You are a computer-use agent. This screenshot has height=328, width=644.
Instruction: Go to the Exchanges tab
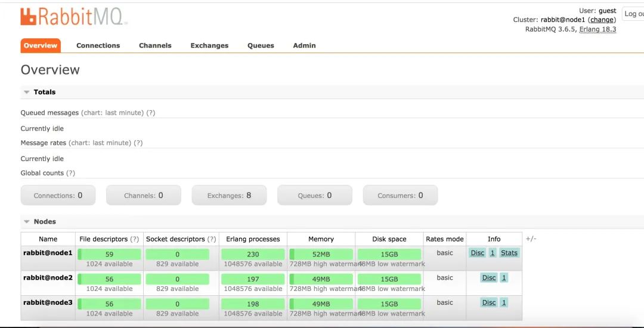209,45
